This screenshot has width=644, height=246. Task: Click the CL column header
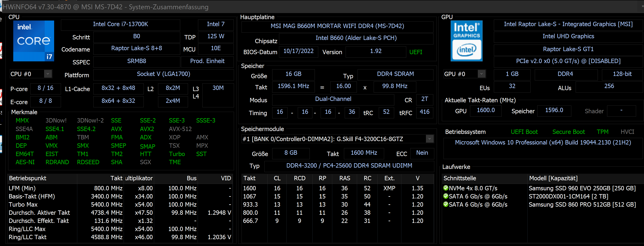(x=277, y=178)
